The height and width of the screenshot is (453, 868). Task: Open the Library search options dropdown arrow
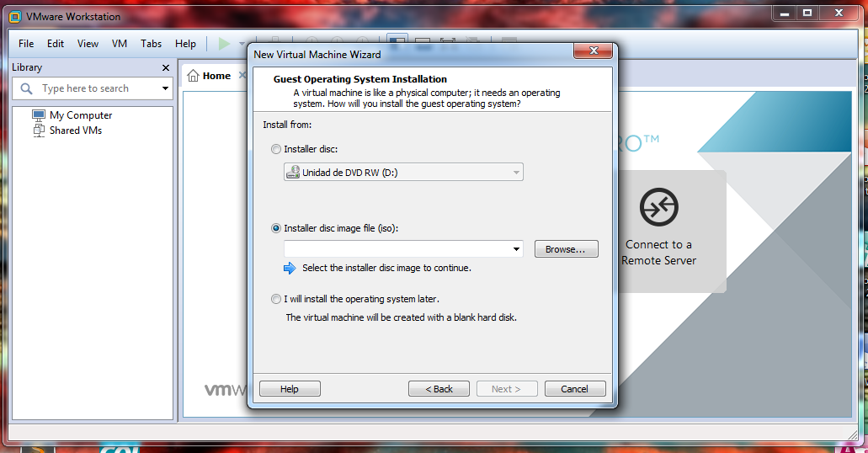[x=165, y=88]
